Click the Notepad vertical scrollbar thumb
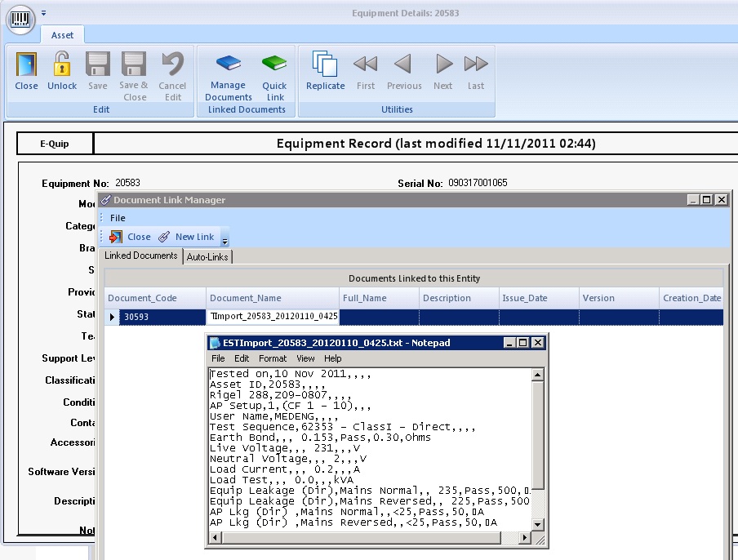Viewport: 738px width, 560px height. (x=537, y=435)
